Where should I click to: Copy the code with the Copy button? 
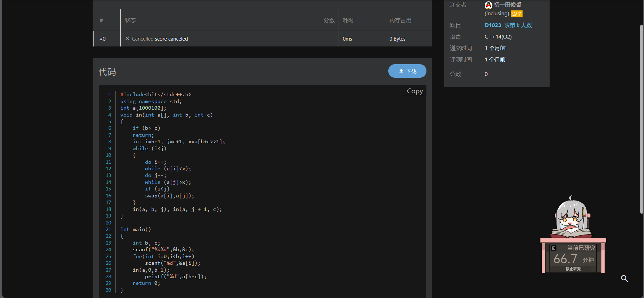415,91
